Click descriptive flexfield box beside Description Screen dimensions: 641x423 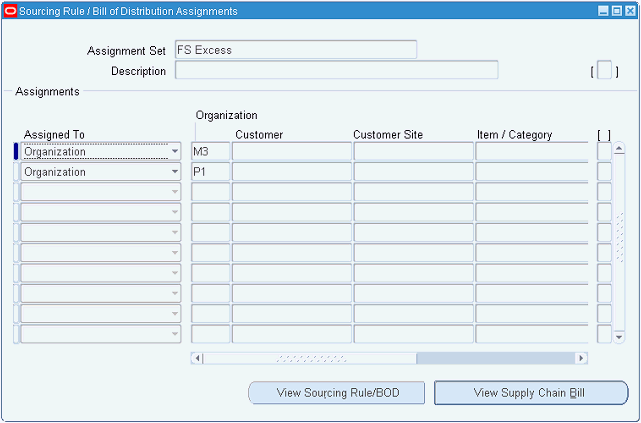click(x=604, y=70)
